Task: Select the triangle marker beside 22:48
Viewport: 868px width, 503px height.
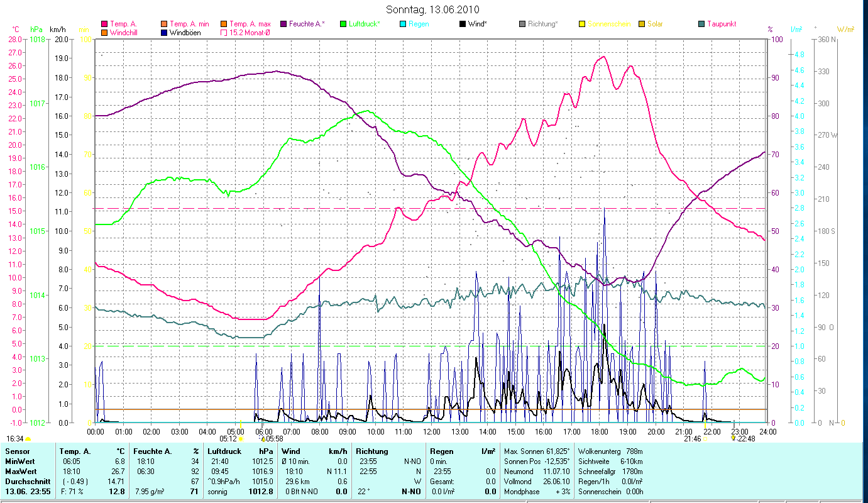Action: pyautogui.click(x=733, y=438)
